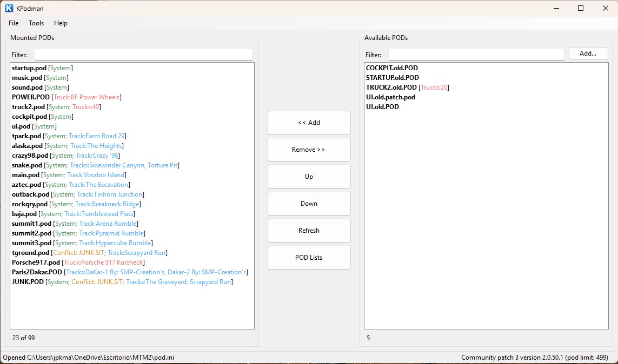Open the Tools menu
This screenshot has width=618, height=364.
pyautogui.click(x=36, y=23)
